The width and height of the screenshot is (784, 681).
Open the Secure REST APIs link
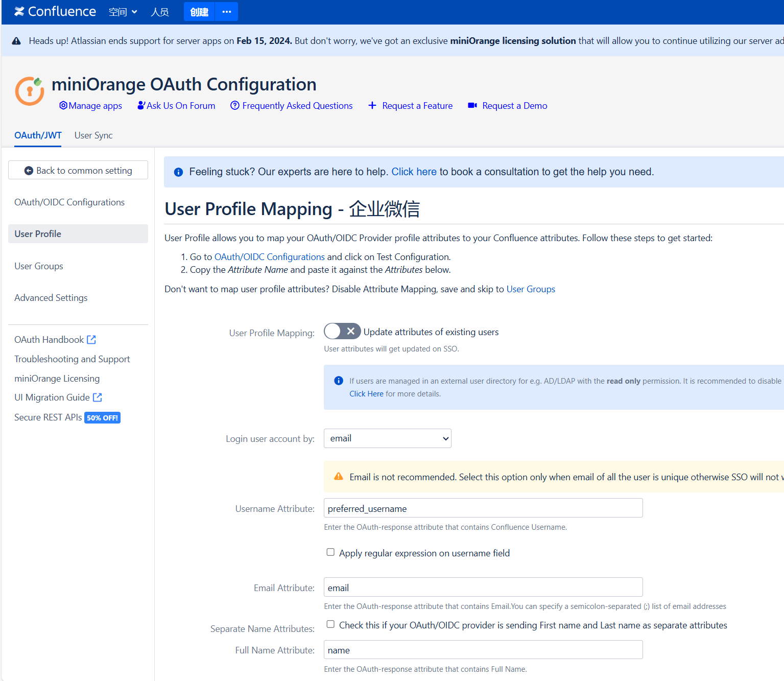tap(48, 417)
